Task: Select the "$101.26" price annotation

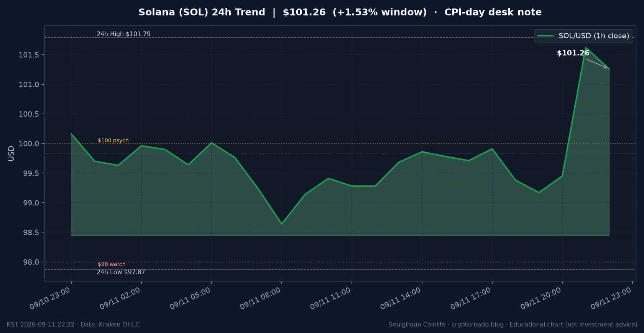Action: click(573, 53)
